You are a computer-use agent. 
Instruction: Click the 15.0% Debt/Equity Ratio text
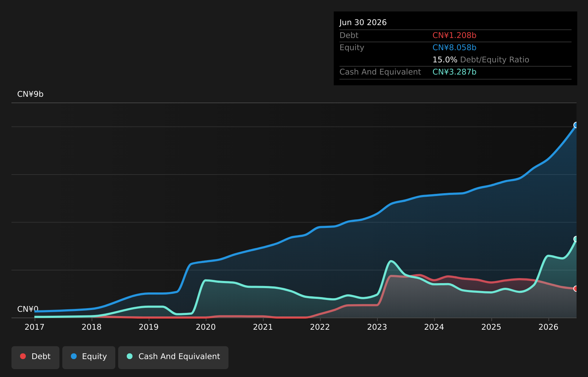[481, 60]
